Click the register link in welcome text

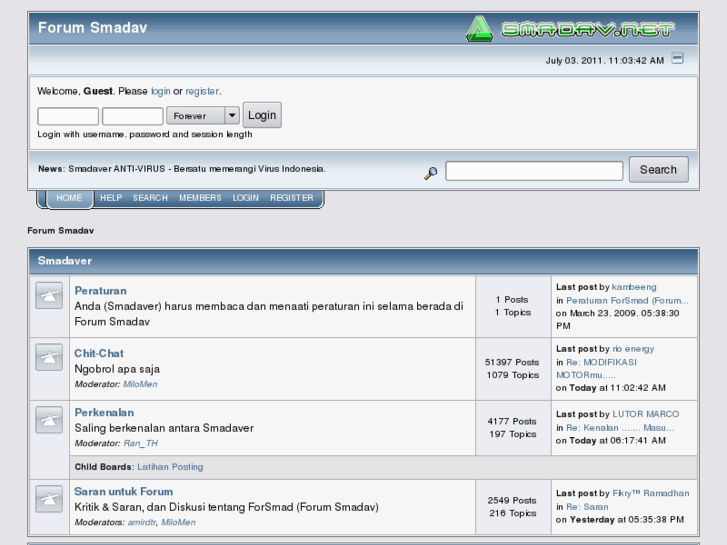coord(202,91)
